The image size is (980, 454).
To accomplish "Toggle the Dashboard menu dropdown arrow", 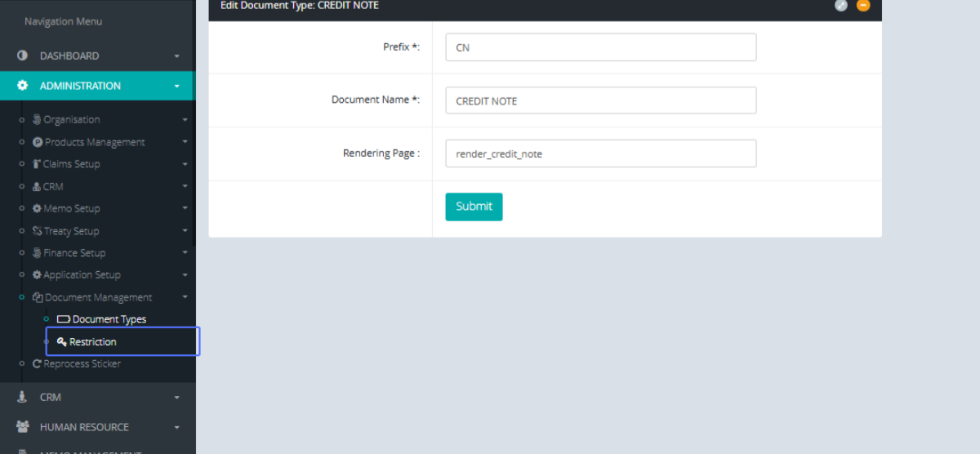I will pos(177,56).
